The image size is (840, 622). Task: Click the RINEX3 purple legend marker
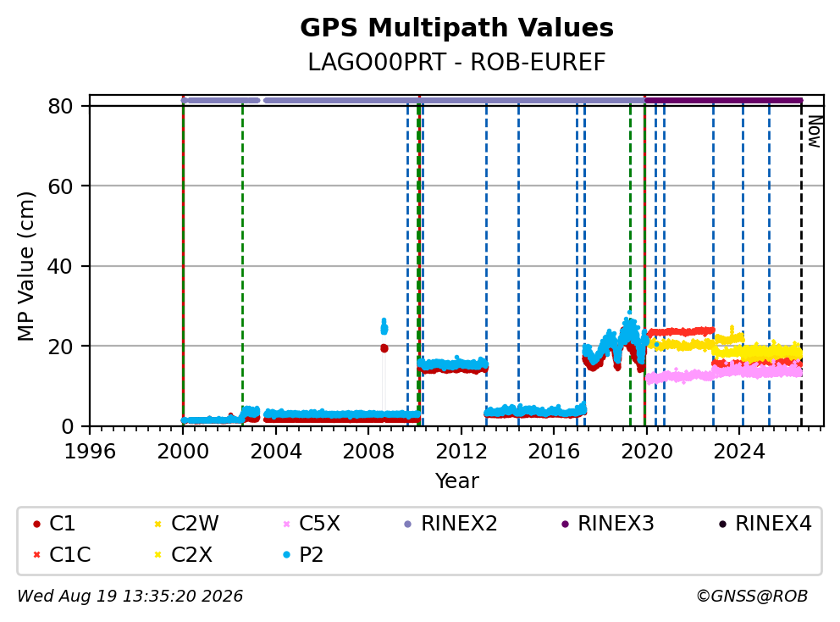tap(565, 524)
